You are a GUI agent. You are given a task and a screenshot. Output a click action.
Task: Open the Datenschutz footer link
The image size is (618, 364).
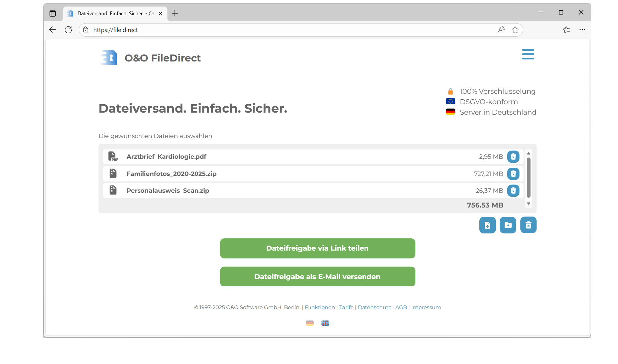(x=374, y=307)
